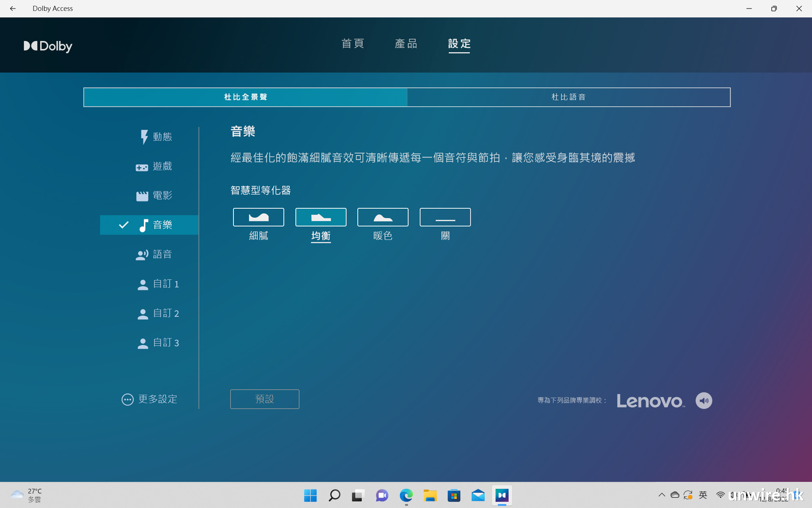Open the 自訂 3 custom profile

click(x=158, y=342)
